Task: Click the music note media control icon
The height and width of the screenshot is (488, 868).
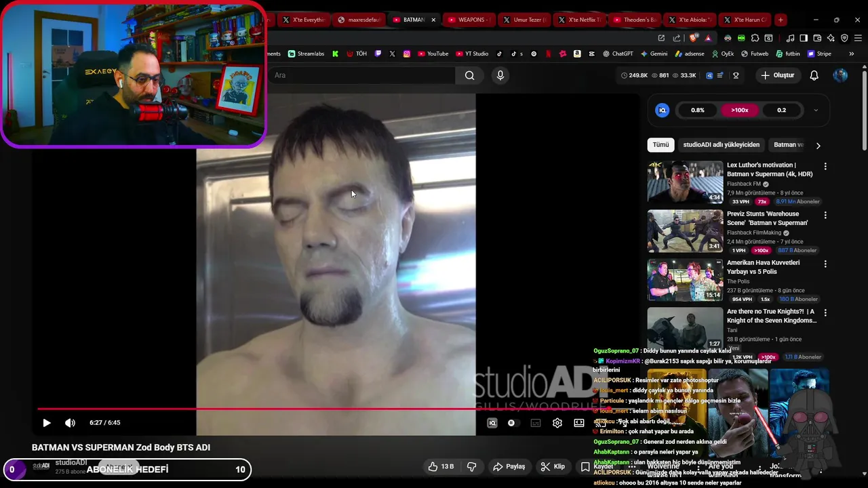Action: coord(790,38)
